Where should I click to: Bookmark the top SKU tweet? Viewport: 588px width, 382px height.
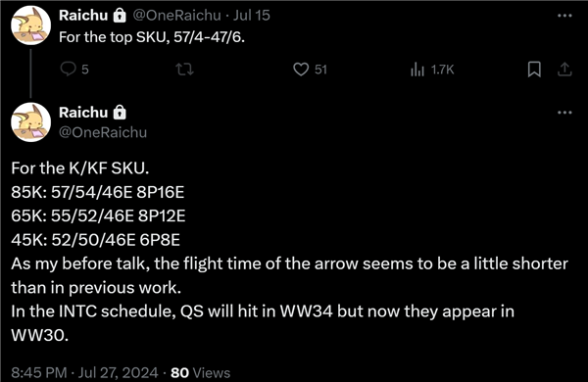(534, 70)
